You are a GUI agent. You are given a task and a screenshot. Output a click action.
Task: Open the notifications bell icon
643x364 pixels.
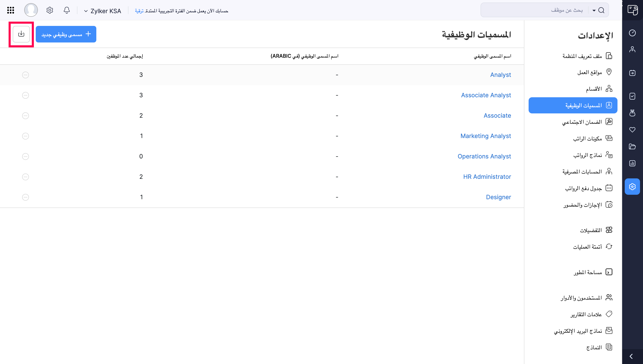(67, 10)
